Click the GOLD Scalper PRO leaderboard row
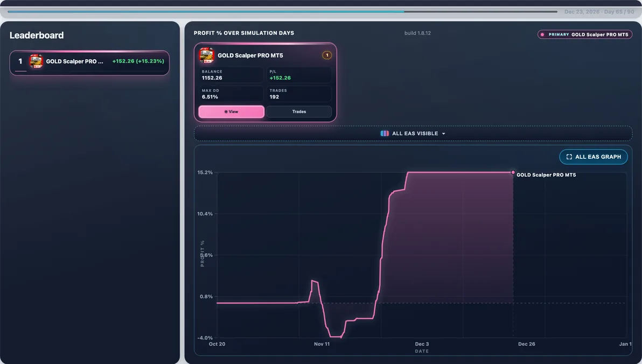The image size is (642, 364). point(89,62)
